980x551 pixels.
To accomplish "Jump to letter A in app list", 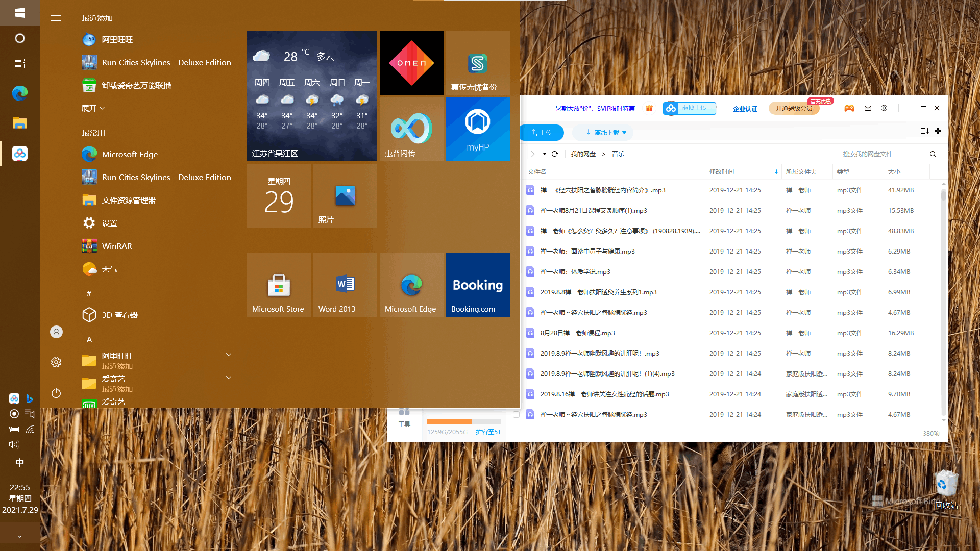I will pos(89,339).
